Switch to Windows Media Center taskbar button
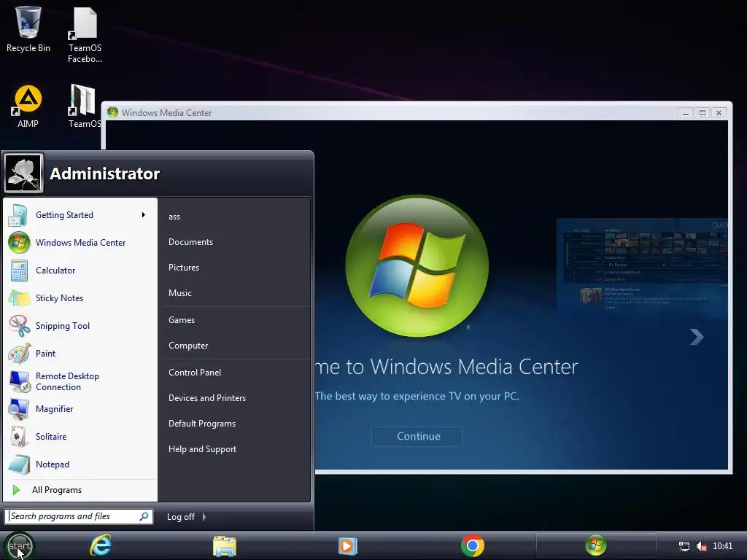Image resolution: width=747 pixels, height=560 pixels. click(x=596, y=545)
